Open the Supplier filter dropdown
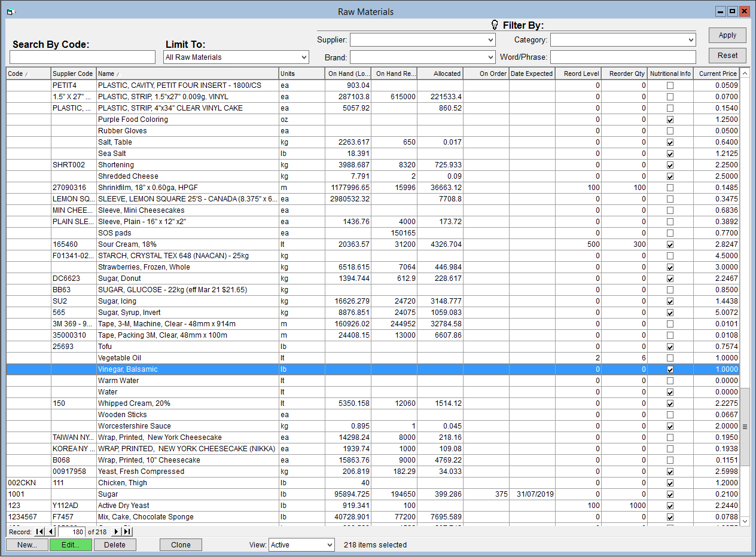756x557 pixels. pos(490,40)
